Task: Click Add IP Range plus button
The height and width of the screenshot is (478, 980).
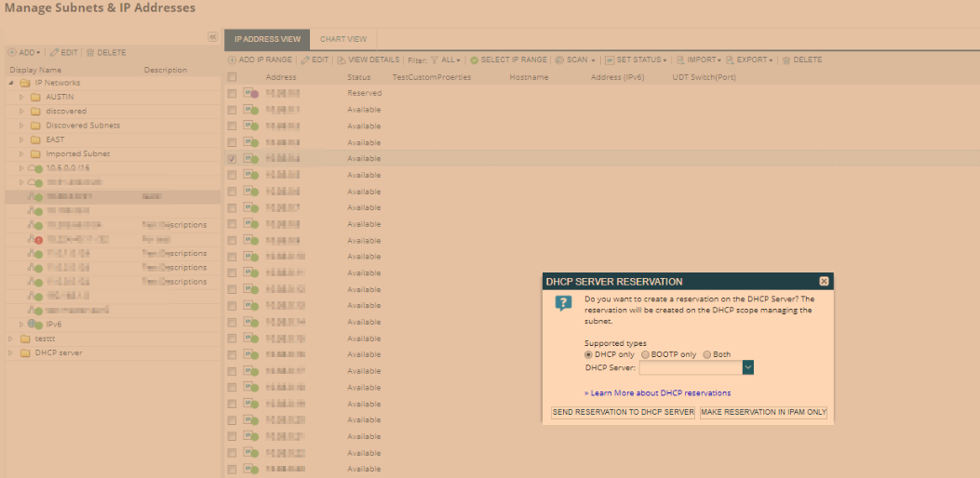Action: (x=260, y=60)
